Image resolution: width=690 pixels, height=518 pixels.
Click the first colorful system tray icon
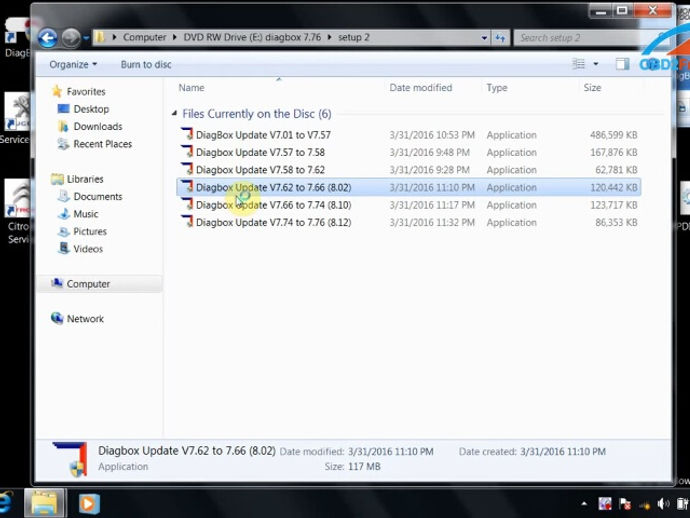point(605,503)
